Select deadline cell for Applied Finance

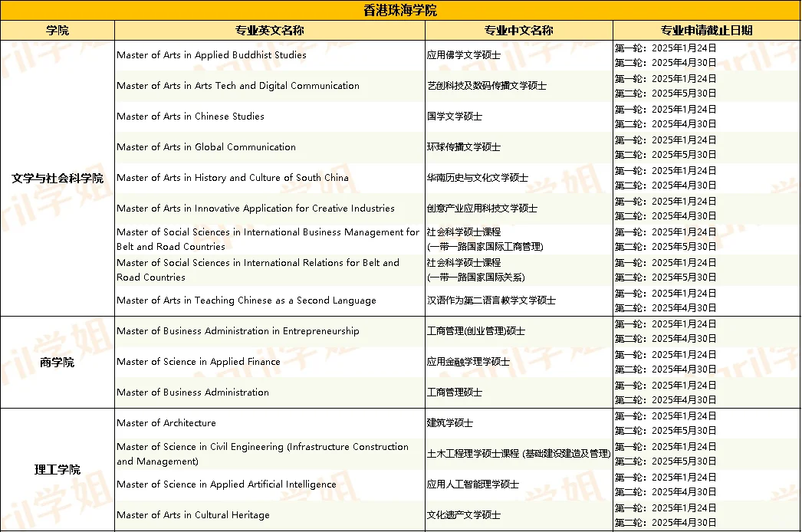(x=706, y=362)
